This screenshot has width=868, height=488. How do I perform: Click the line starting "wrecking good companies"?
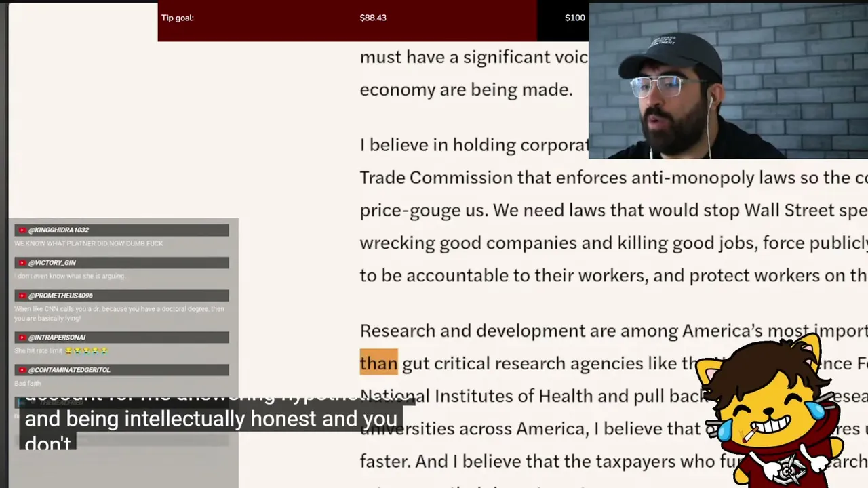pyautogui.click(x=614, y=243)
